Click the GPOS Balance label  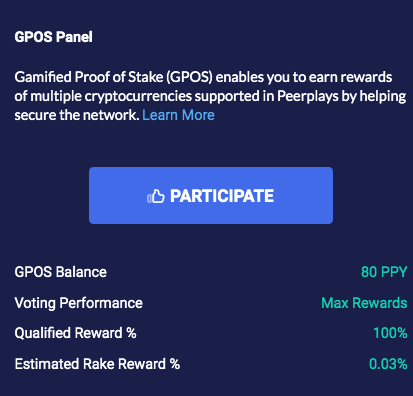(x=61, y=272)
